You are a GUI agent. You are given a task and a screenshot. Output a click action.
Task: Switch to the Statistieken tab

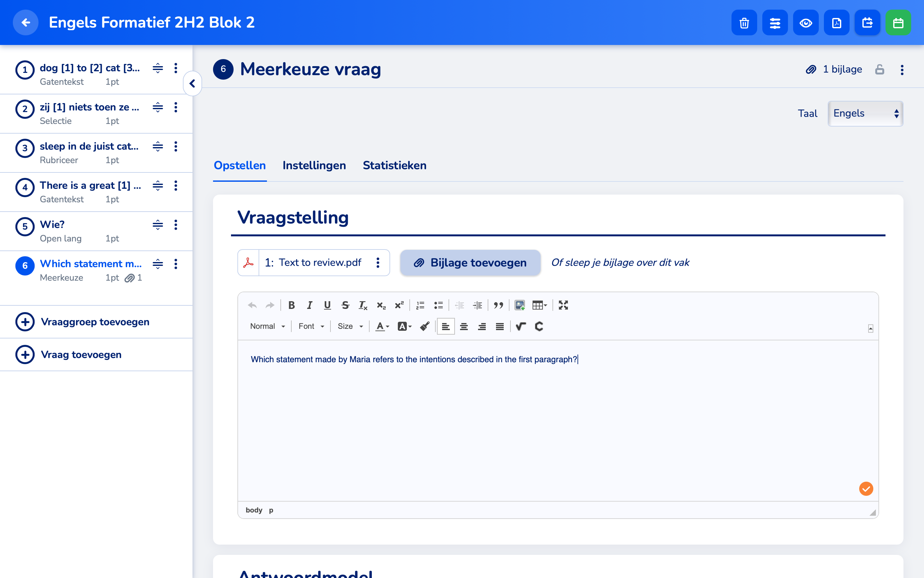point(394,165)
